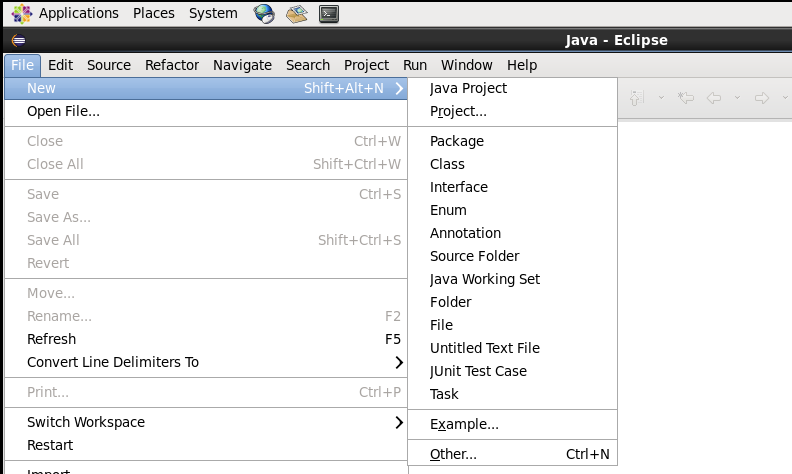Click the Last Edit Location toolbar icon
The height and width of the screenshot is (474, 792).
(686, 98)
